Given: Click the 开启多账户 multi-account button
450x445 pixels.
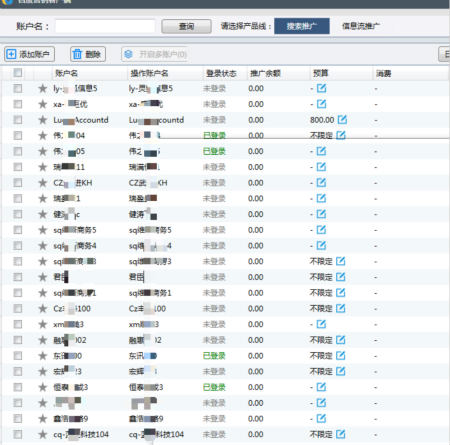Looking at the screenshot, I should coord(155,54).
